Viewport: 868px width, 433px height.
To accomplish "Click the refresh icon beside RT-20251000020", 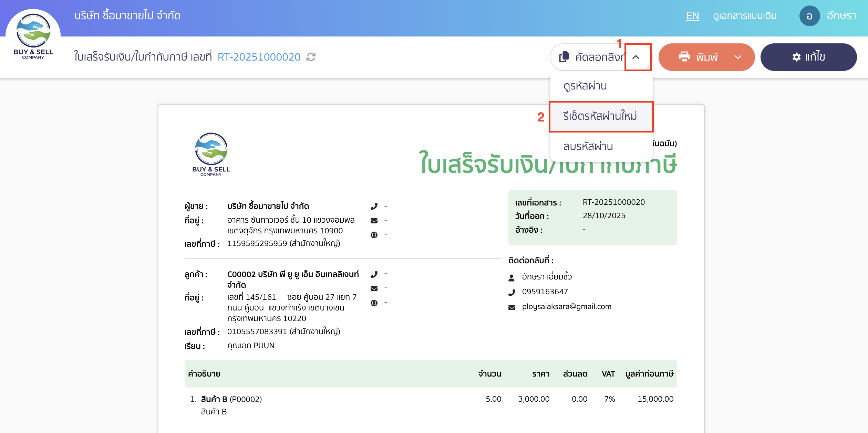I will (310, 57).
